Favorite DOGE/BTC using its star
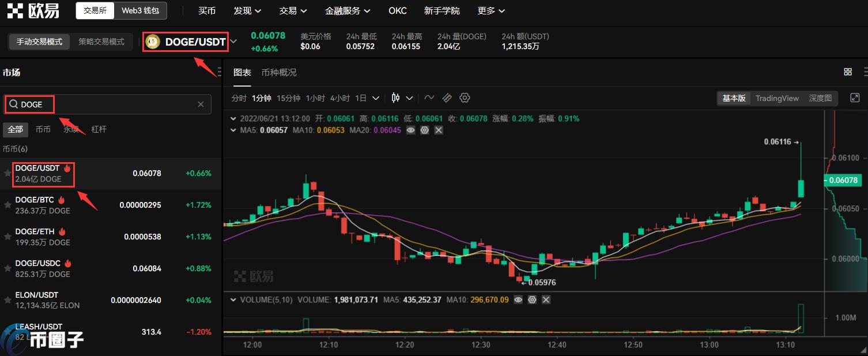Screen dimensions: 868x356 tap(7, 205)
